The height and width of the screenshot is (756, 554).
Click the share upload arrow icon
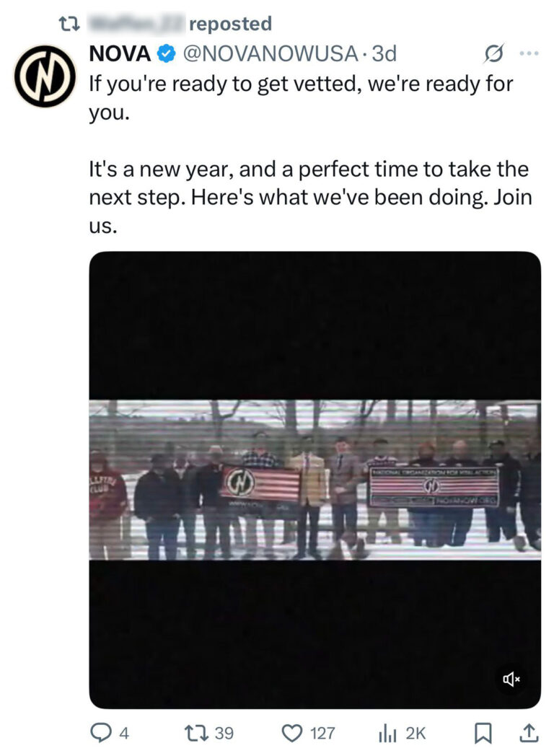(528, 733)
